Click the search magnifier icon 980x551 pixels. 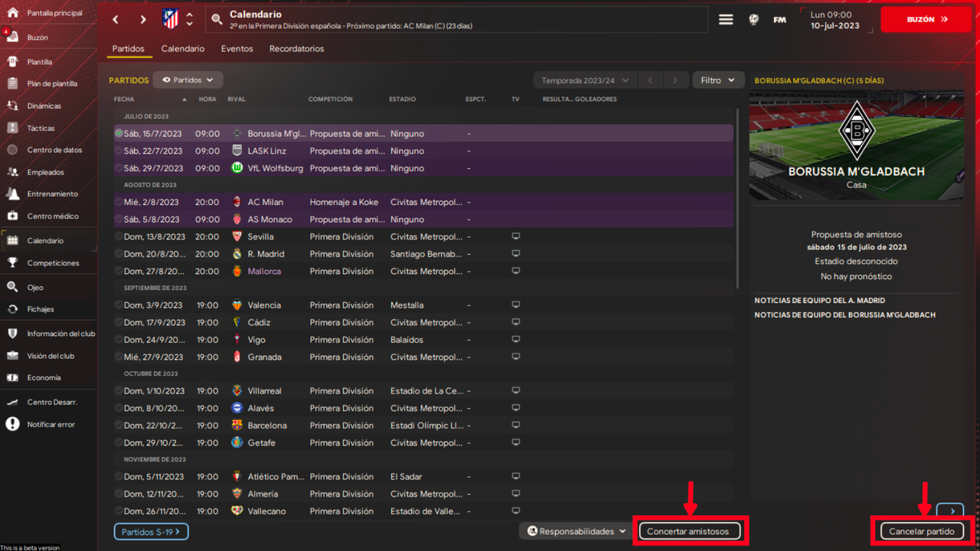217,20
